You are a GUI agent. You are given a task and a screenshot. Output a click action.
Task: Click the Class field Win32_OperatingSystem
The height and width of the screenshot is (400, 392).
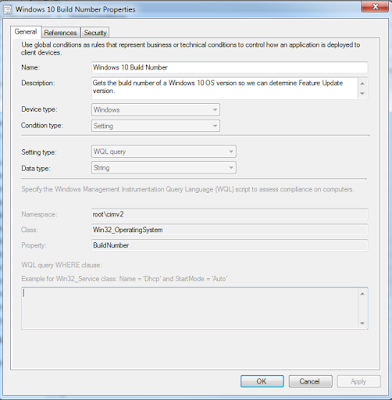(230, 230)
